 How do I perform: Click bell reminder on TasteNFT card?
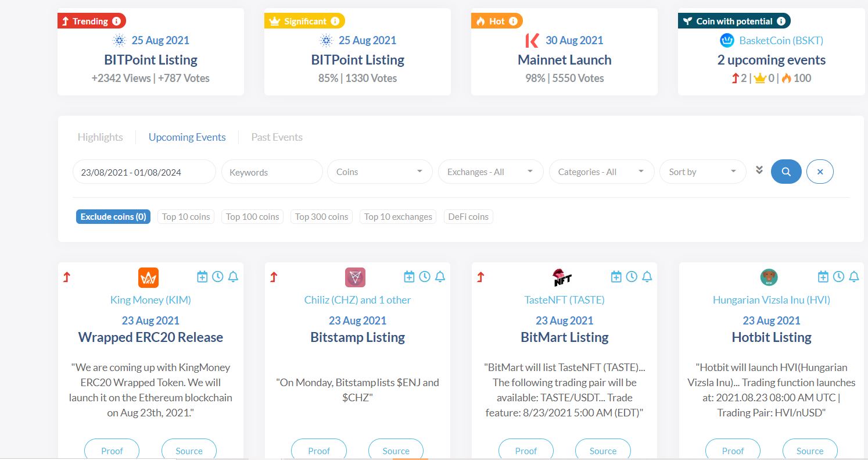coord(647,277)
